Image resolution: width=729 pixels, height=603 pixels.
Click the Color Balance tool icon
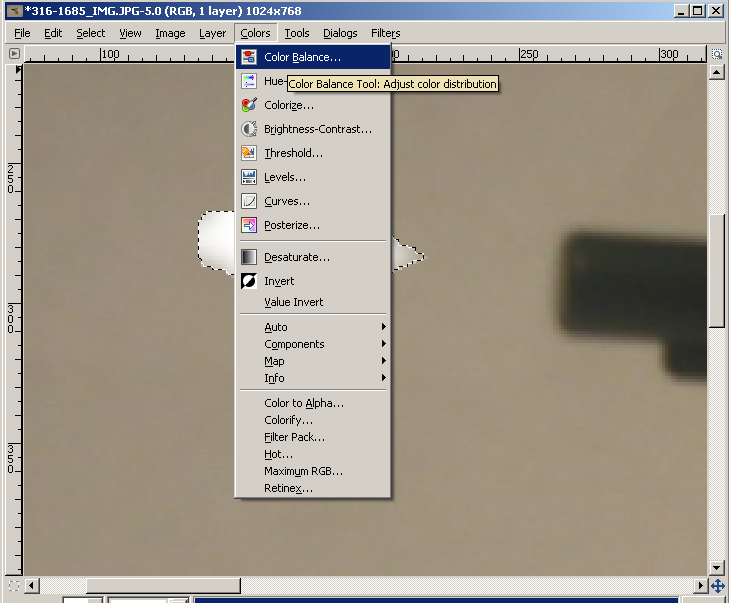coord(249,57)
